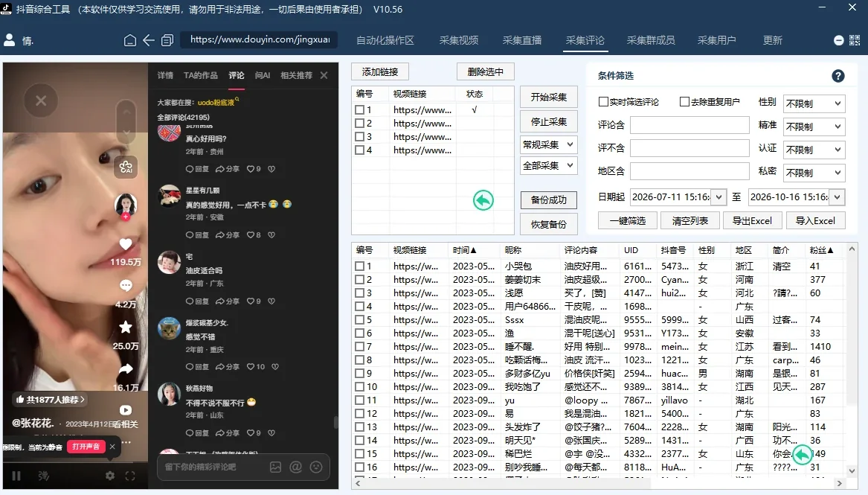Image resolution: width=868 pixels, height=495 pixels.
Task: Tick checkbox for video link row 3
Action: [x=360, y=137]
